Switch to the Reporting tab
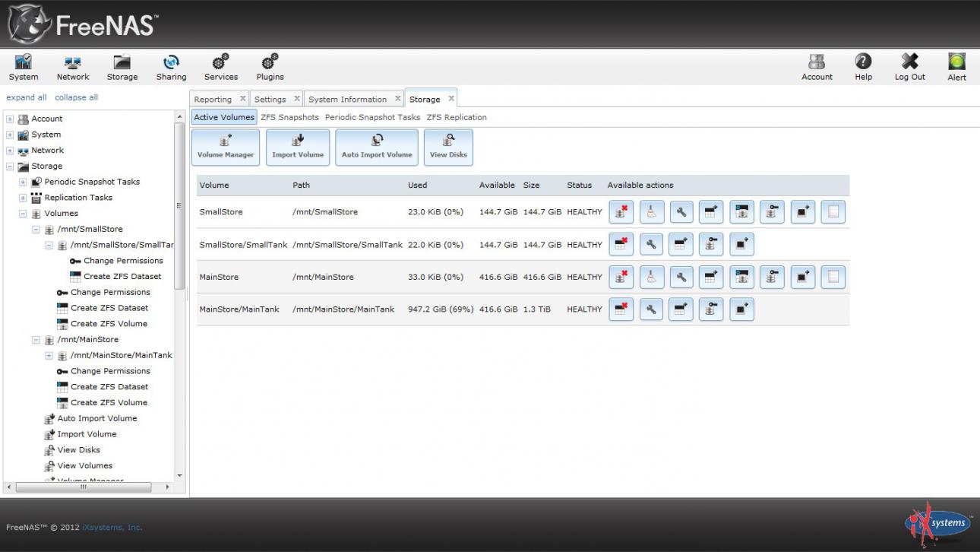 tap(213, 100)
